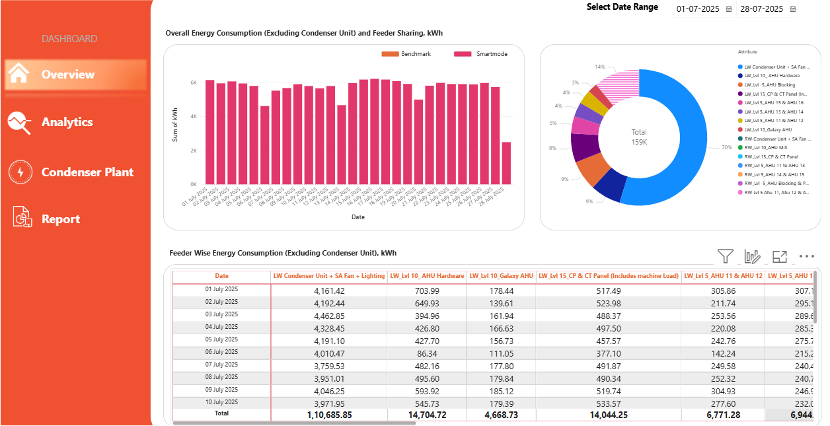Switch to the Report page
Viewport: 830px width, 426px height.
point(60,218)
